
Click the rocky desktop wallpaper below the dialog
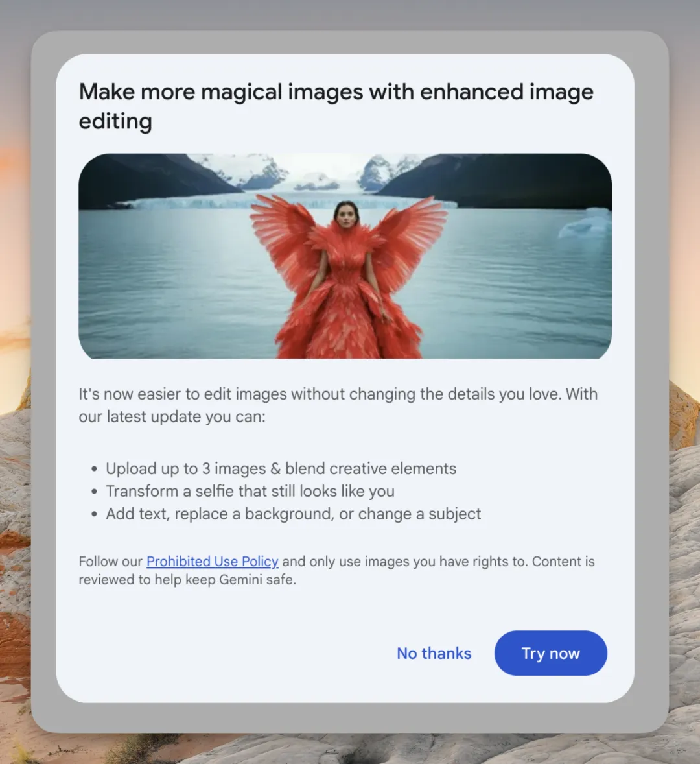click(x=389, y=749)
